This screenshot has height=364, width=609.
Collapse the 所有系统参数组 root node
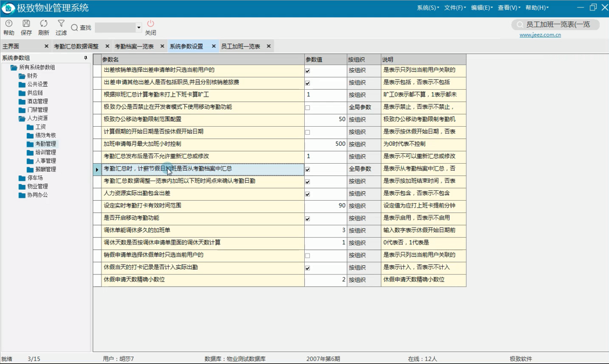[x=14, y=68]
